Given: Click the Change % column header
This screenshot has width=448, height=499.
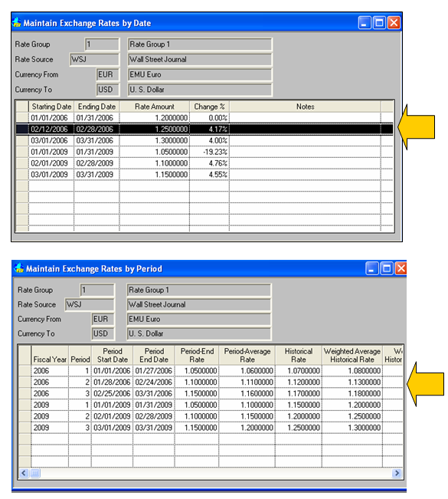Looking at the screenshot, I should (x=209, y=107).
